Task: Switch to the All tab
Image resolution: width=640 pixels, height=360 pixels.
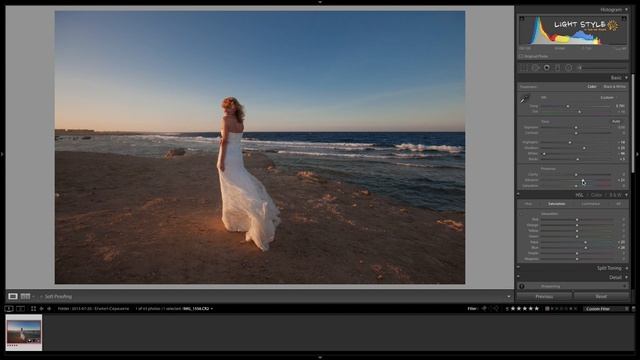Action: click(618, 204)
